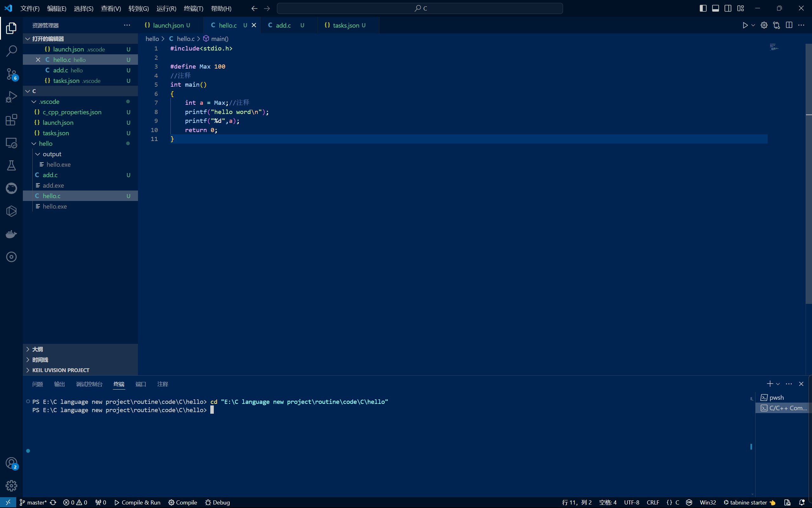The image size is (812, 508).
Task: Collapse the 打开的编辑器 section
Action: [x=81, y=39]
